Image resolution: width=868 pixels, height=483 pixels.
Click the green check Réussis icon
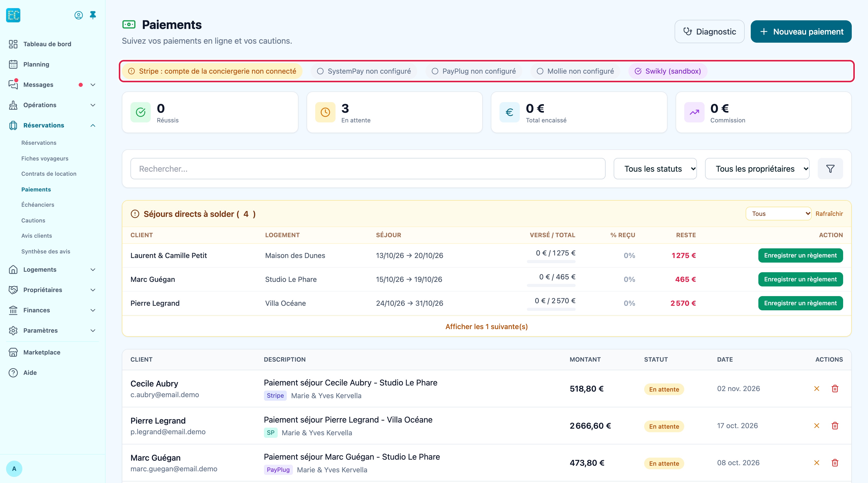coord(141,112)
